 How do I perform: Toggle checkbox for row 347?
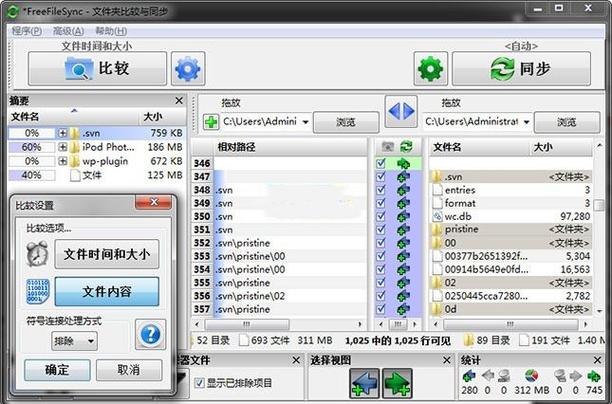pyautogui.click(x=381, y=176)
